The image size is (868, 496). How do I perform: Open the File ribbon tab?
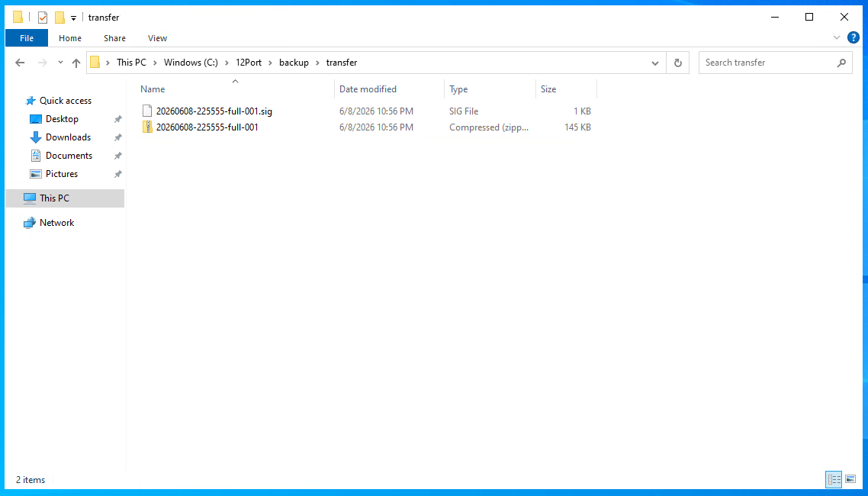click(27, 38)
